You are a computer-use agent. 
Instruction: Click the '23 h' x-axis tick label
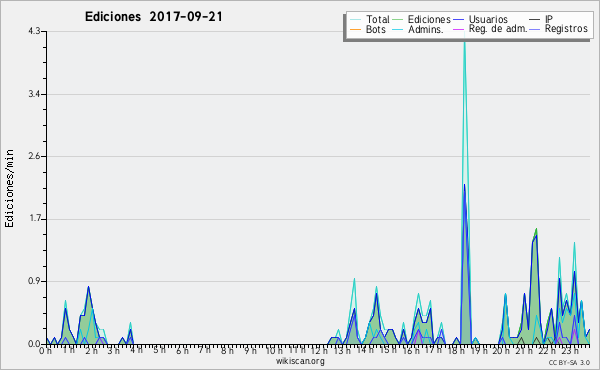click(x=569, y=350)
